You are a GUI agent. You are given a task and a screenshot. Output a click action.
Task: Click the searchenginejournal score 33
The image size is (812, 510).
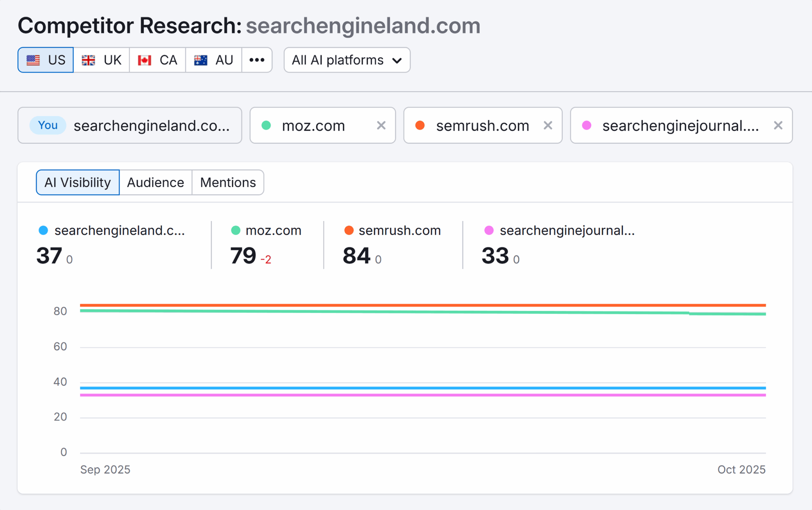point(495,255)
